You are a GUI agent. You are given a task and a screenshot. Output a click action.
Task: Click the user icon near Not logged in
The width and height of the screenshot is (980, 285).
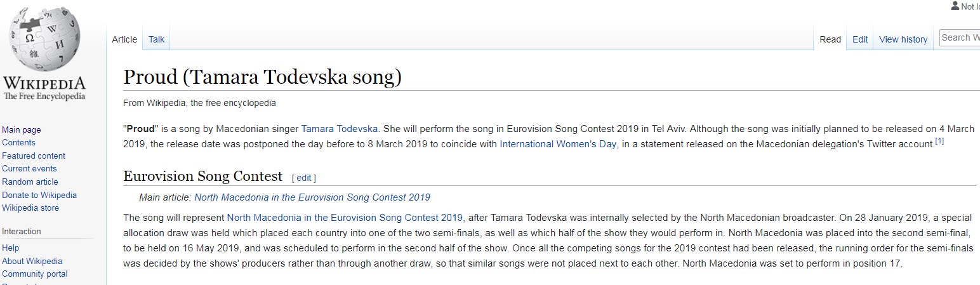coord(955,6)
